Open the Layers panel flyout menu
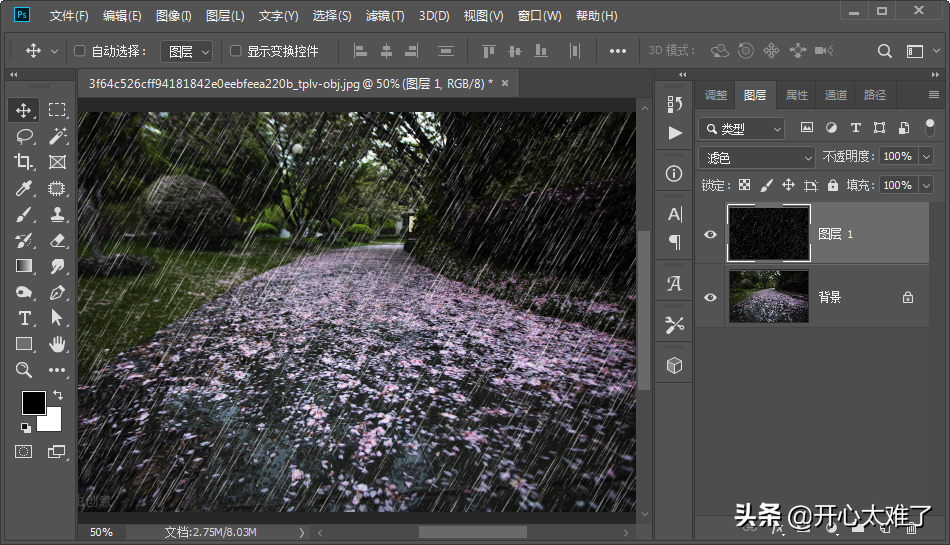950x545 pixels. pos(934,95)
